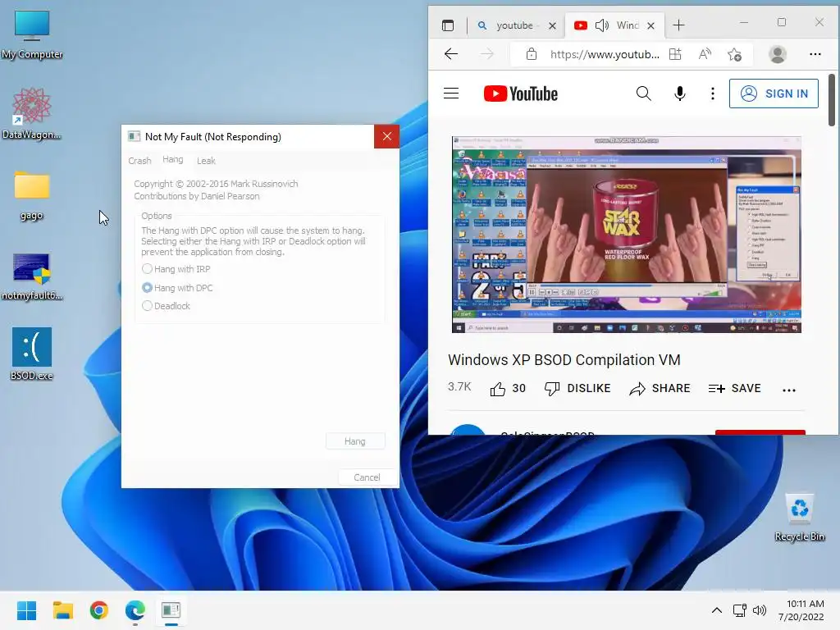Open the YouTube hamburger guide menu

[x=451, y=94]
